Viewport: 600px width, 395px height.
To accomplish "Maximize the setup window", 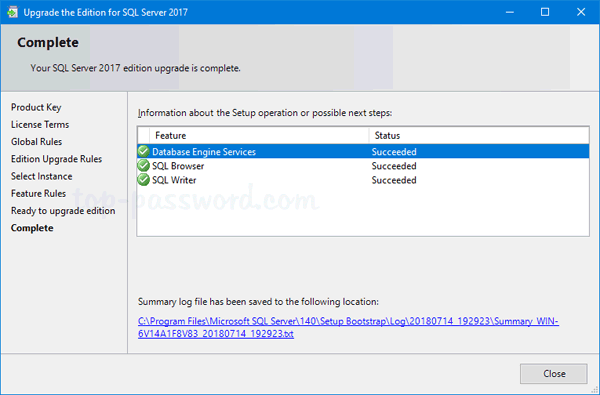I will click(545, 12).
